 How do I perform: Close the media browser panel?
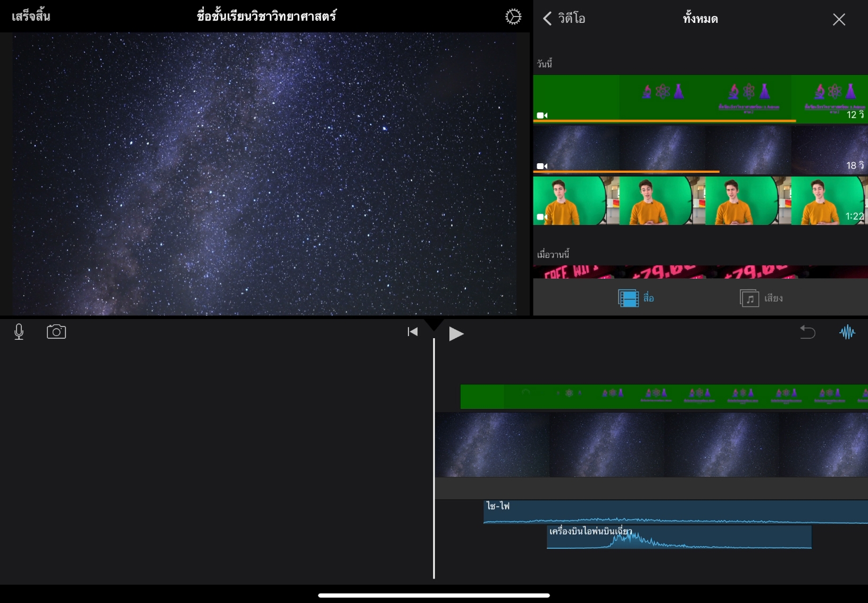click(839, 20)
